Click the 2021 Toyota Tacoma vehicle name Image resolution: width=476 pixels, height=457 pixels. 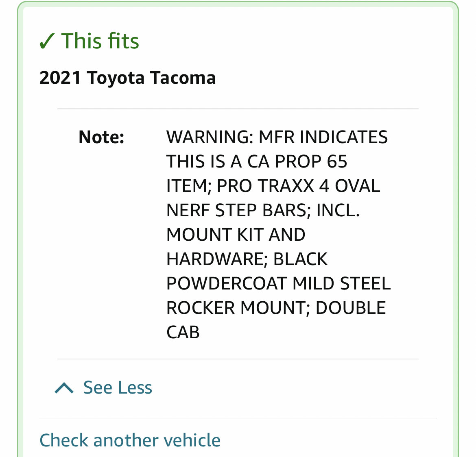coord(127,78)
